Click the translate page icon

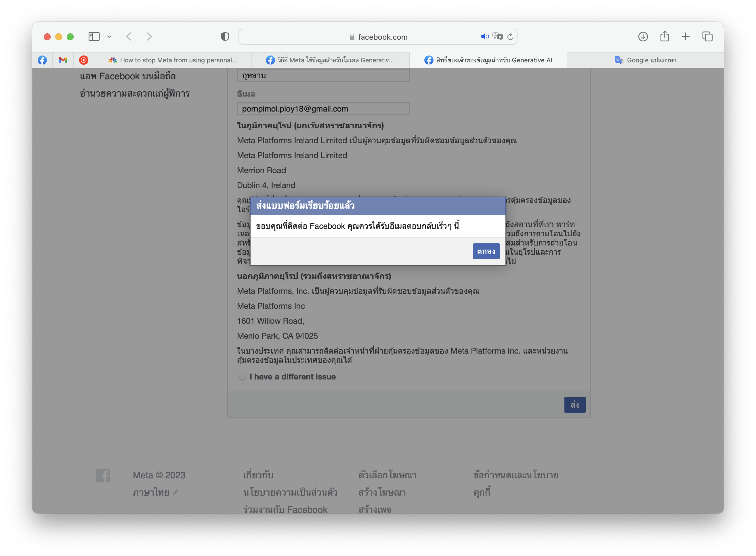point(497,36)
